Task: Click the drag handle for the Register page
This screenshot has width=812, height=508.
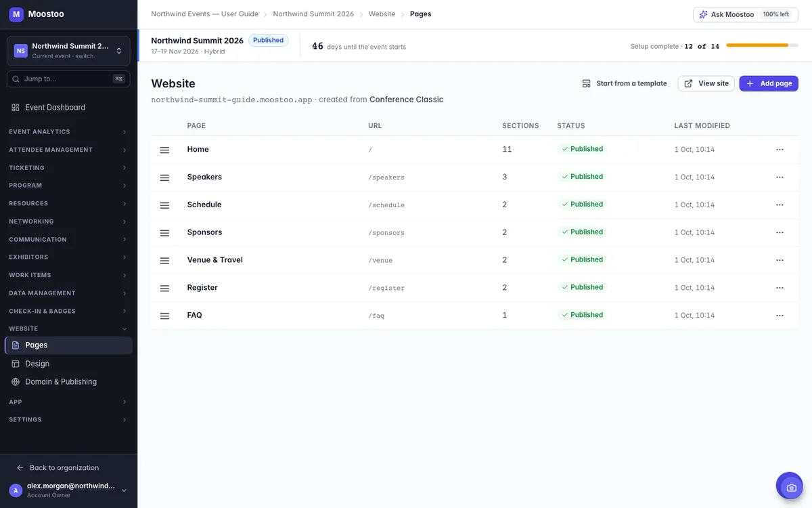Action: pos(164,288)
